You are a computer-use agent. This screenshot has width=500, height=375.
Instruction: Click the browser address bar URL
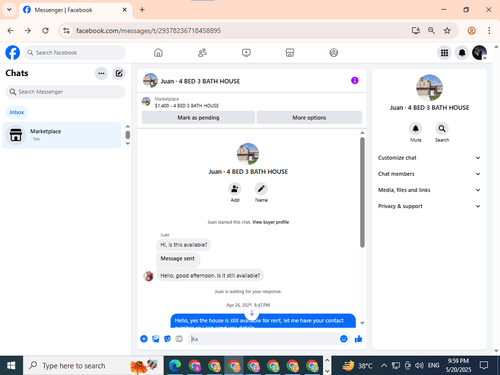tap(148, 31)
